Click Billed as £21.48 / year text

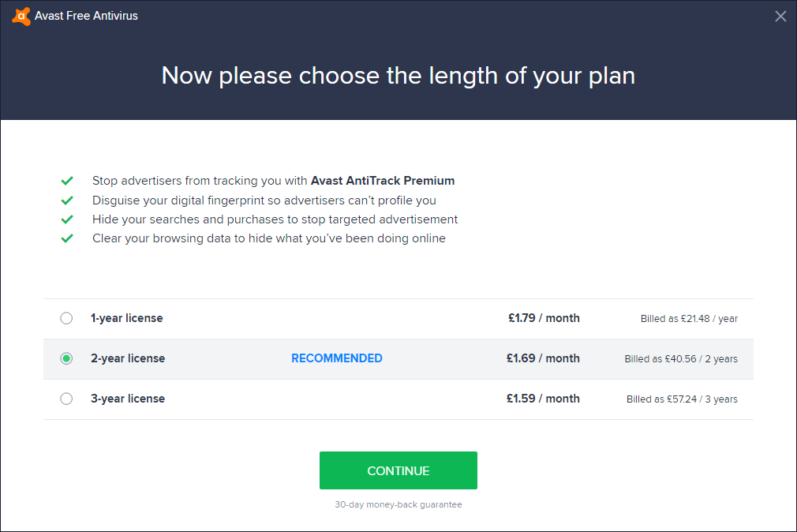689,319
